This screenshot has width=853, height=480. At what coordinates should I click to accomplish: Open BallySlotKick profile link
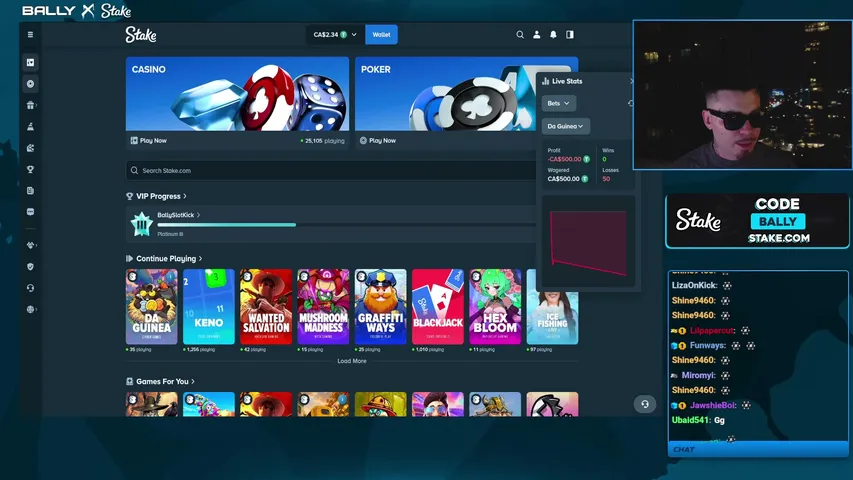[178, 215]
